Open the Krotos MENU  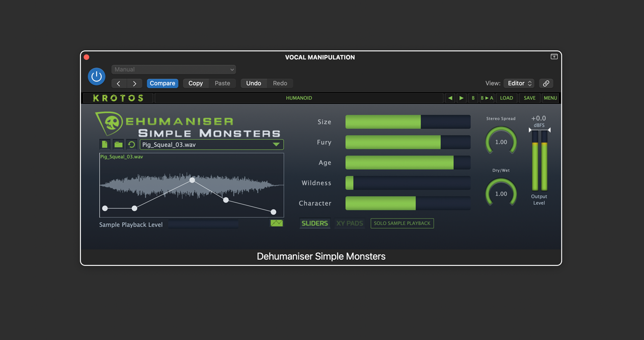pos(550,98)
